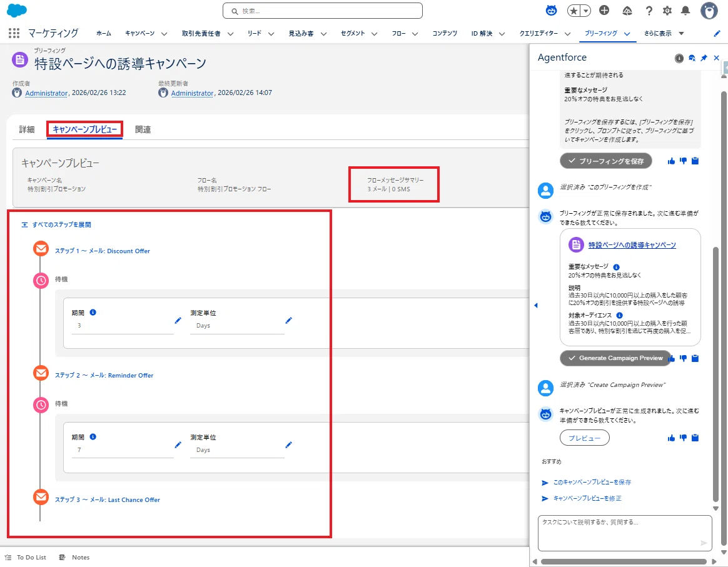728x567 pixels.
Task: Open the さらに表示 more menu
Action: click(x=664, y=33)
